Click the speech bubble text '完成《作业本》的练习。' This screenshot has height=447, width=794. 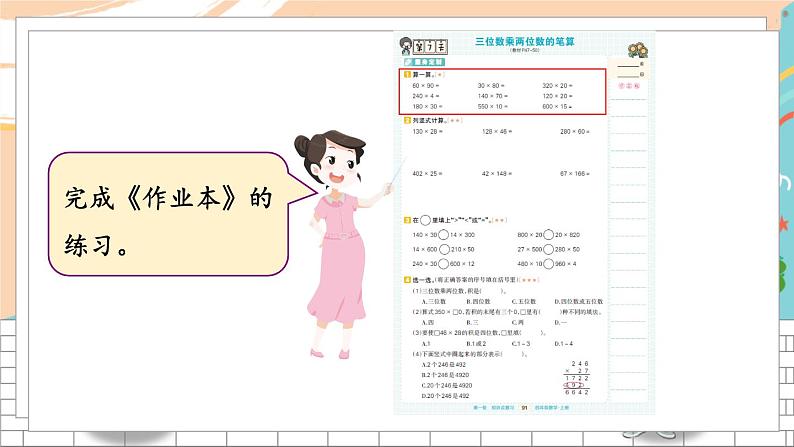pyautogui.click(x=168, y=221)
